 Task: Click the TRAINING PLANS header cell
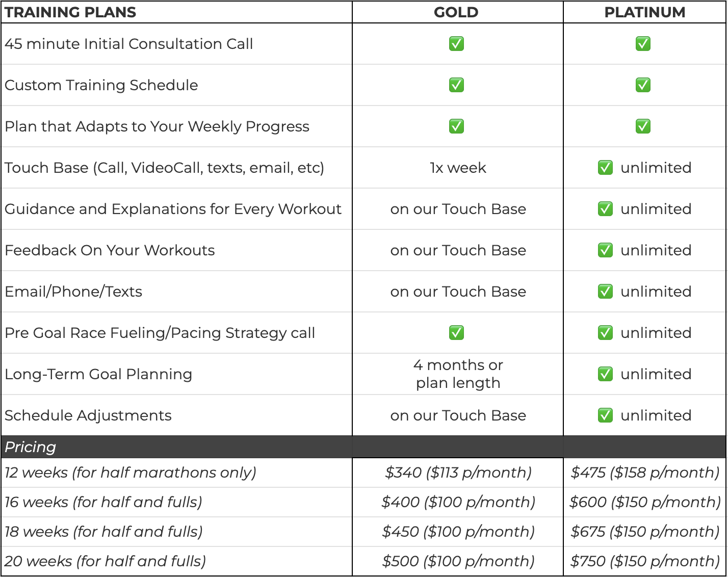(x=70, y=12)
